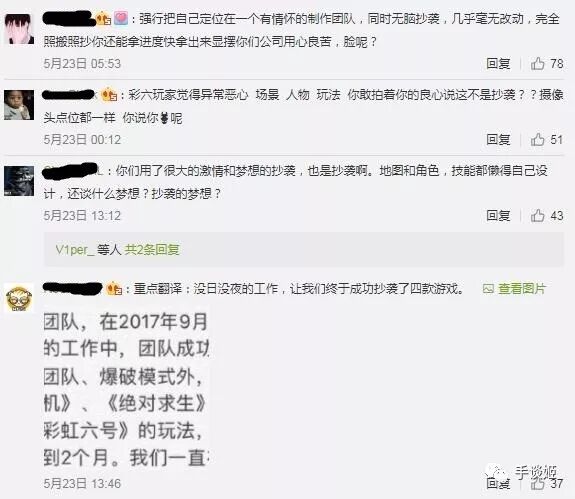Viewport: 575px width, 499px height.
Task: Open the cartoon glasses avatar of the fourth commenter
Action: tap(19, 298)
